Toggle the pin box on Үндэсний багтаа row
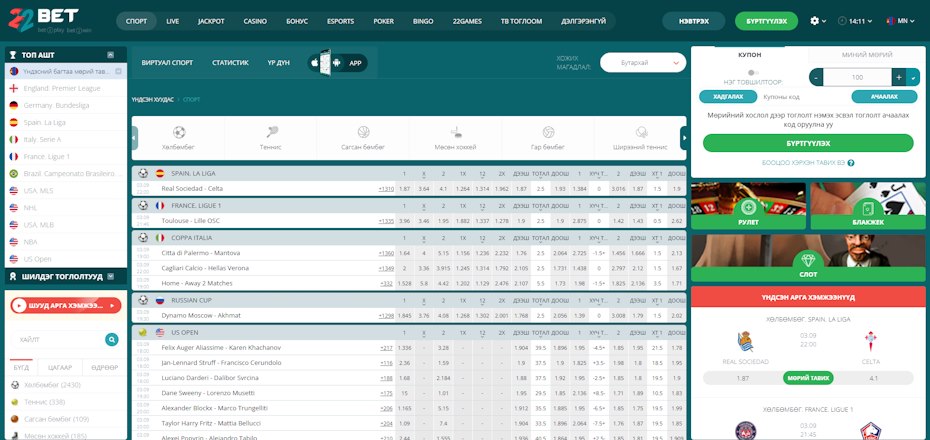 coord(118,71)
